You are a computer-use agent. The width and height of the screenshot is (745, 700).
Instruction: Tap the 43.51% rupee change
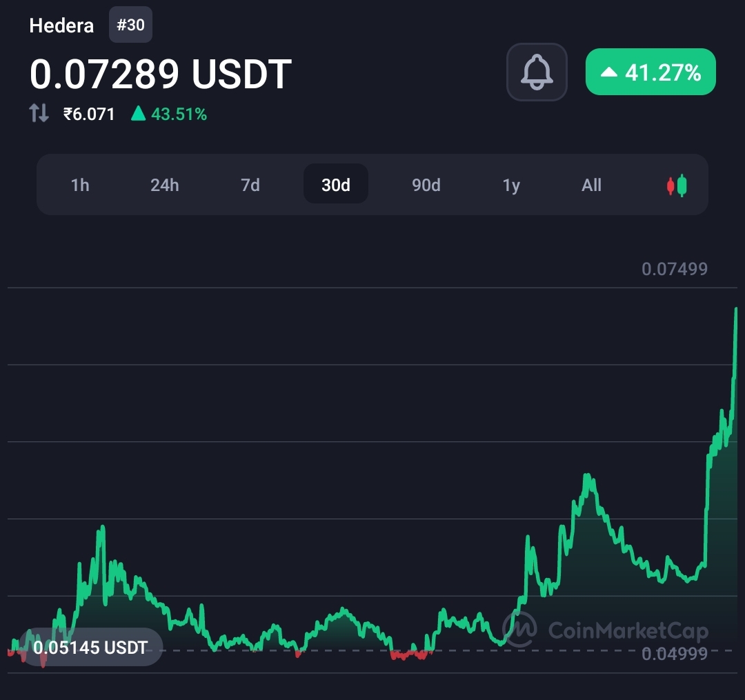pyautogui.click(x=179, y=114)
